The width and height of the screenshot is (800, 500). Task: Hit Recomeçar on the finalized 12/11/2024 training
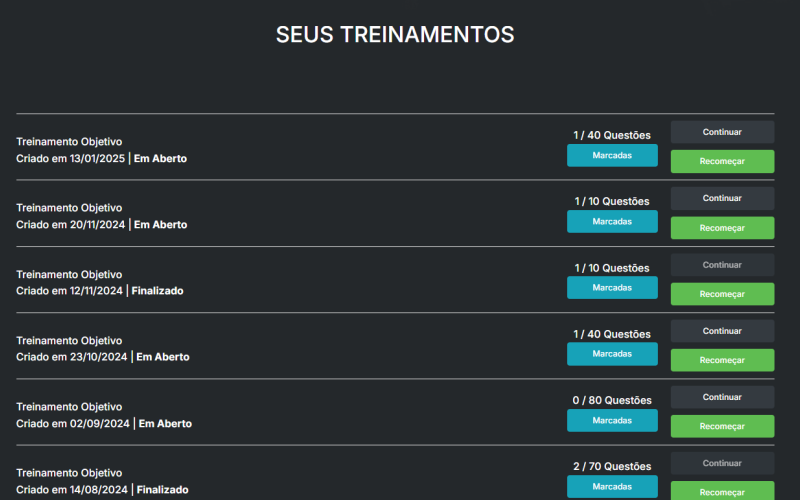coord(722,294)
